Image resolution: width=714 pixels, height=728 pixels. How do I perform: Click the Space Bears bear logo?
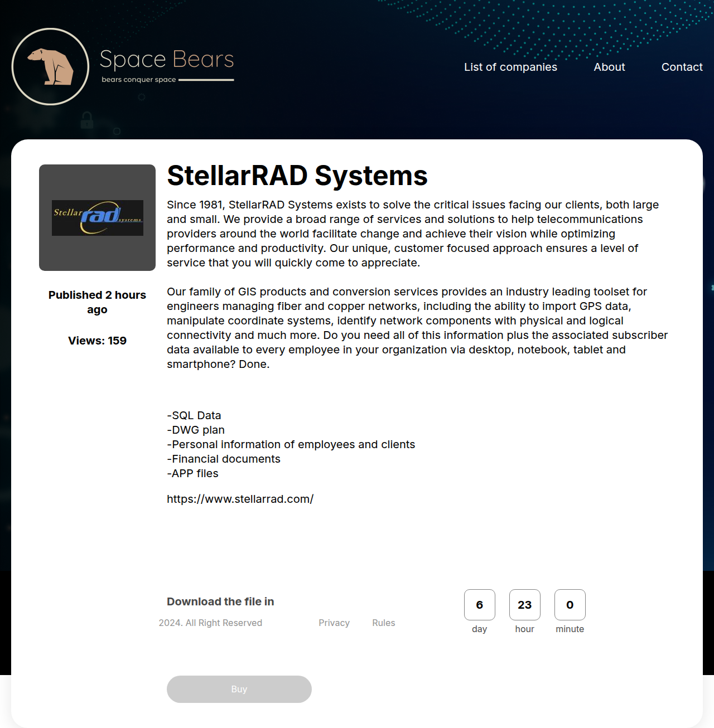tap(50, 66)
